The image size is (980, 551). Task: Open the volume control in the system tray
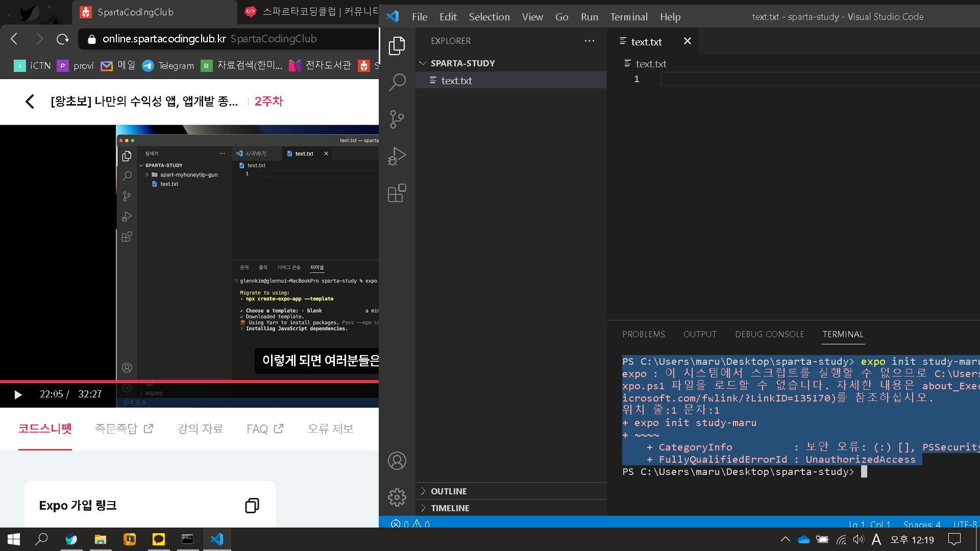click(859, 539)
